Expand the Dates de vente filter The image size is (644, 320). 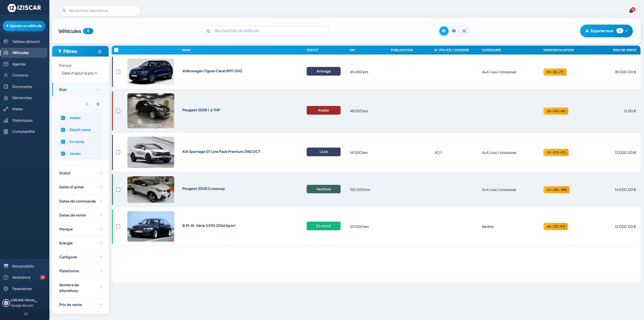tap(81, 215)
